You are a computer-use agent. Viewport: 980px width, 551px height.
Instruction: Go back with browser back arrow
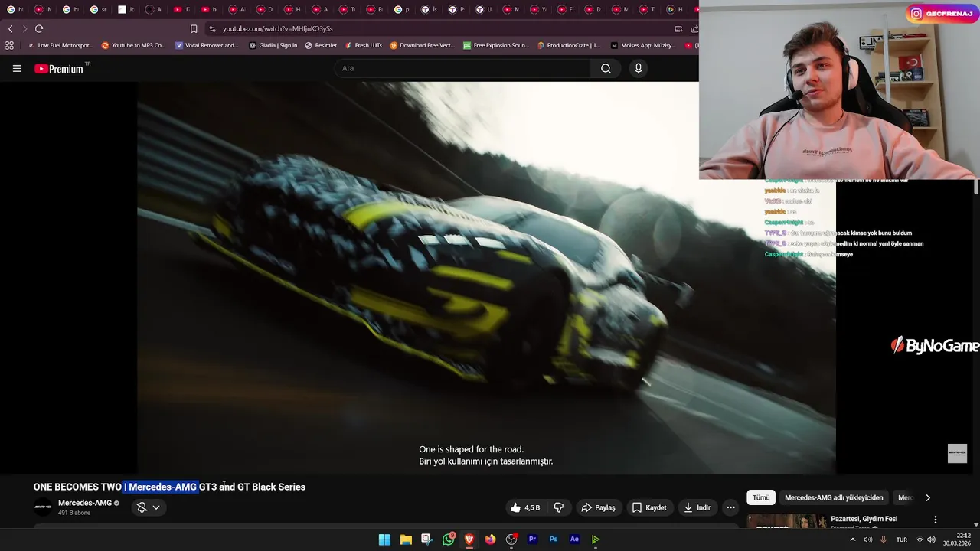10,28
